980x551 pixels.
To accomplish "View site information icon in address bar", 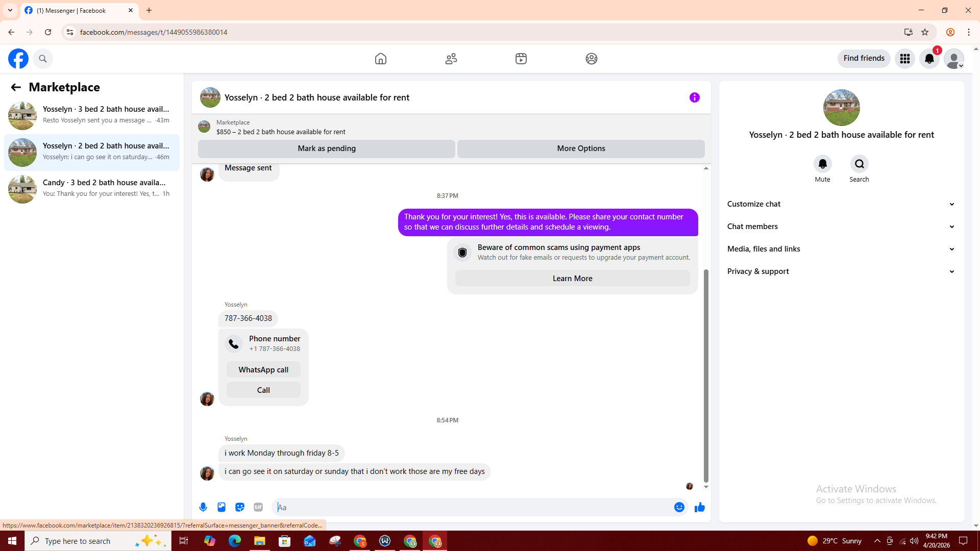I will (x=70, y=32).
